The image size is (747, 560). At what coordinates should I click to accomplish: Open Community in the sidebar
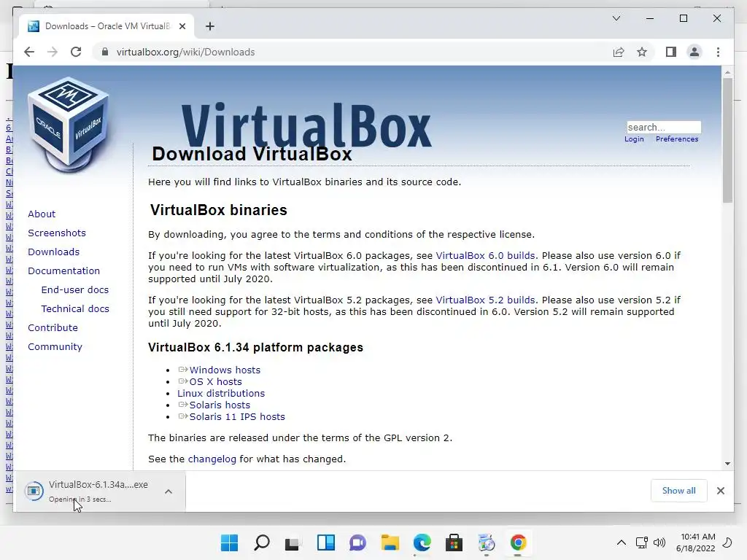coord(55,347)
